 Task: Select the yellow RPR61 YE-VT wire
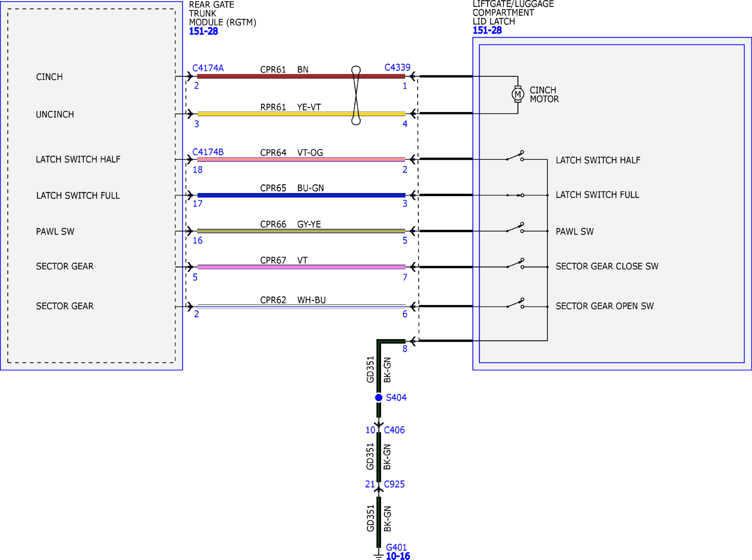click(x=301, y=114)
